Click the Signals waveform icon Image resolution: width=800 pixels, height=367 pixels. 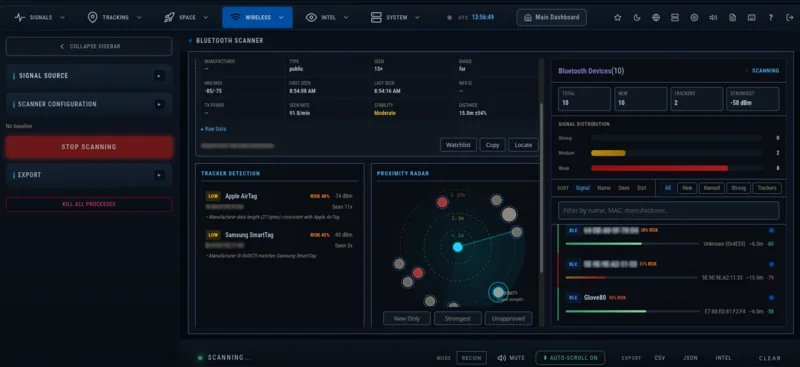point(20,17)
